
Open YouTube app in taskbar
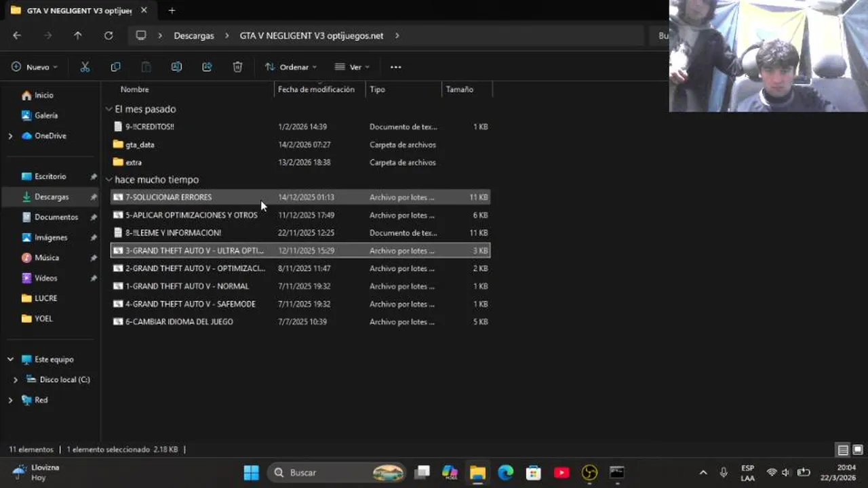point(561,472)
